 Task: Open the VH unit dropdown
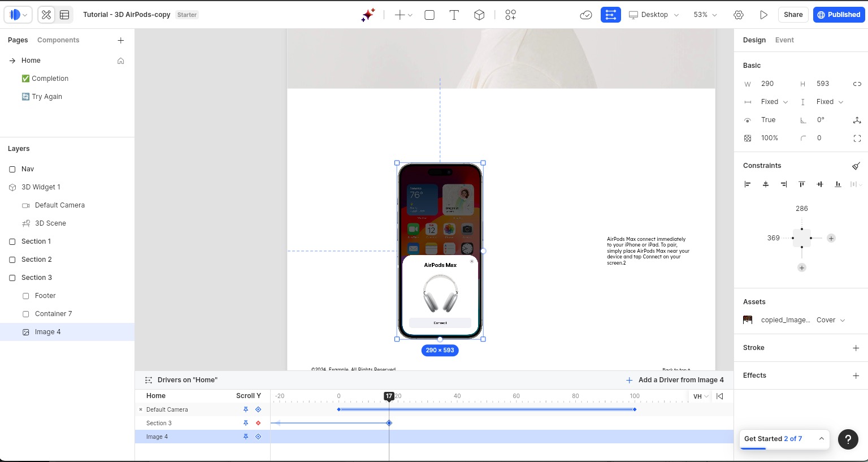[701, 396]
